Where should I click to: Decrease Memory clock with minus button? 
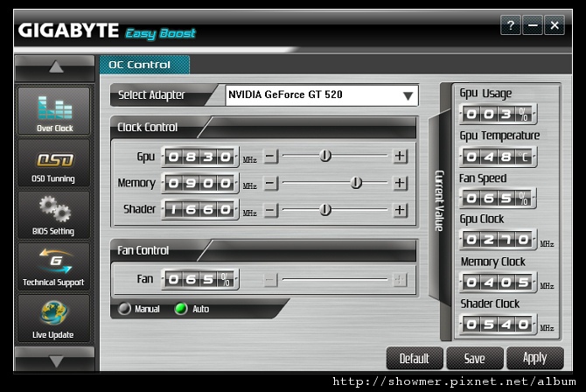tap(270, 183)
